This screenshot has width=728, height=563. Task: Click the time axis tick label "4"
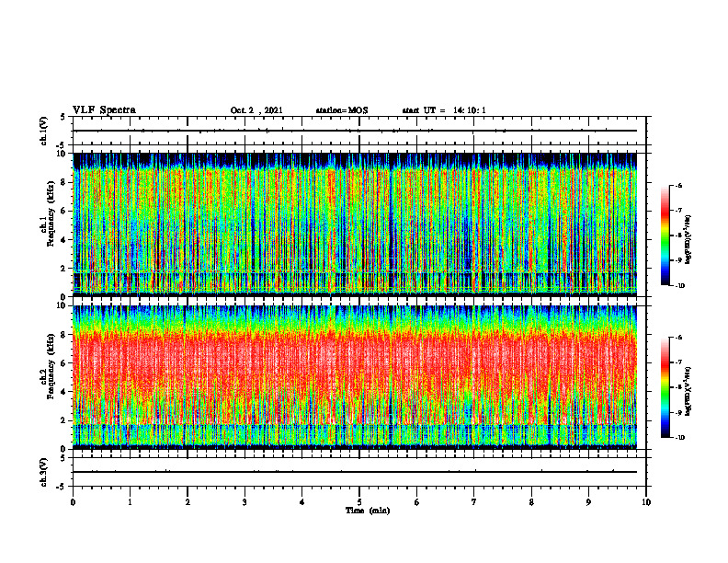302,502
